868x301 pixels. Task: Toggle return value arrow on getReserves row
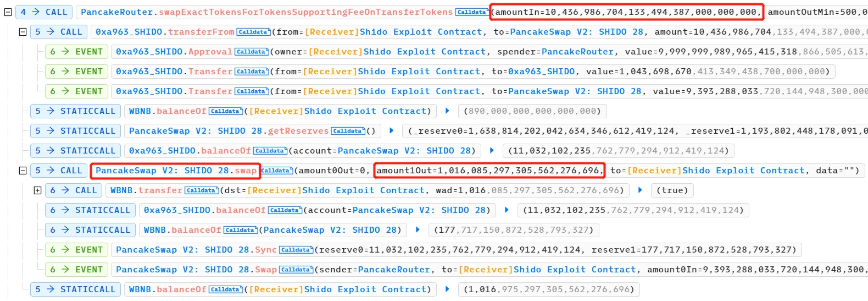(x=391, y=131)
